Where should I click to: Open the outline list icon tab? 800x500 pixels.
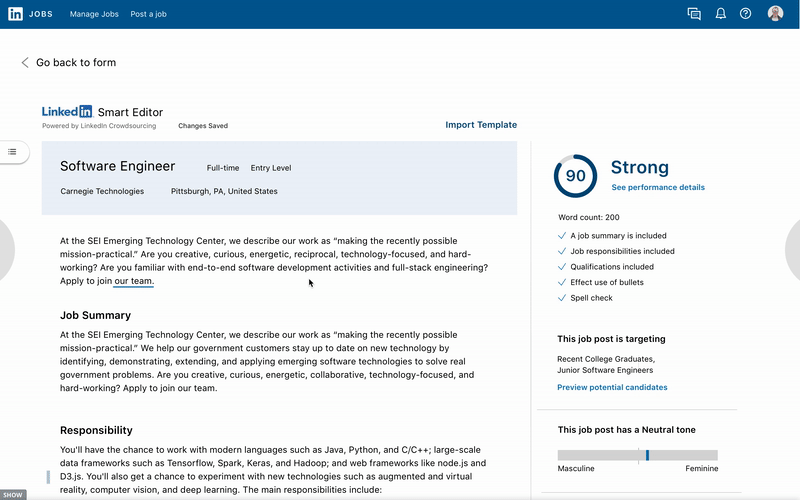click(x=13, y=152)
